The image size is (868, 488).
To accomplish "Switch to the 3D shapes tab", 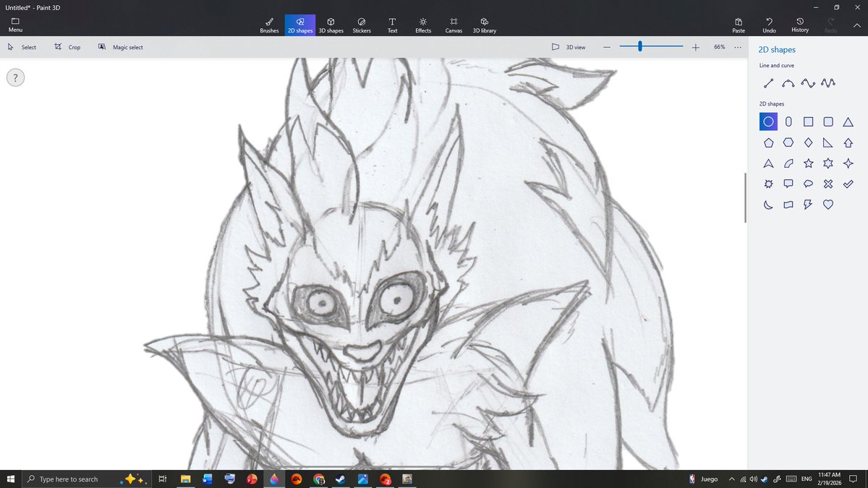I will (331, 25).
